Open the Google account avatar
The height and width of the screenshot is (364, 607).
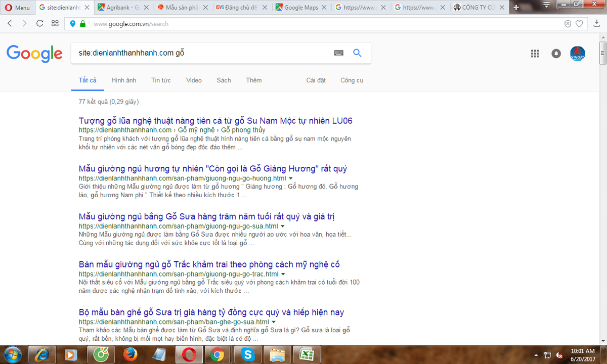coord(578,53)
